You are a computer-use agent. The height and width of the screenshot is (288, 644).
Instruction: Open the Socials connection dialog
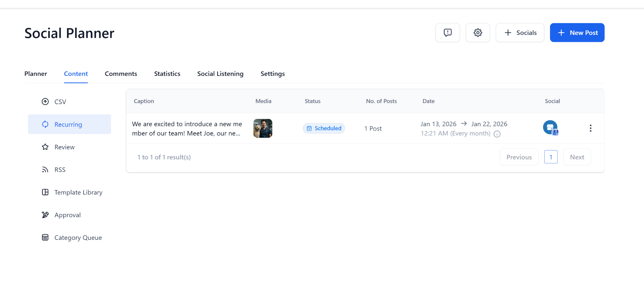[520, 32]
